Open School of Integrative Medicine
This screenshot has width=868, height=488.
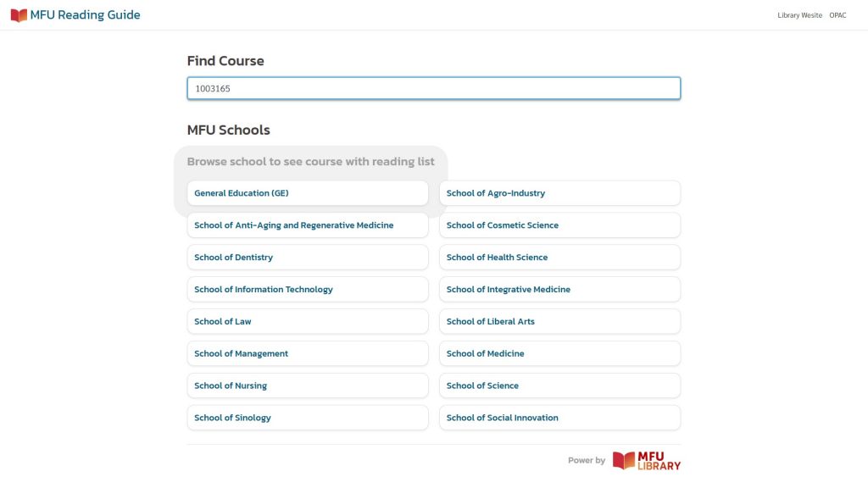pos(559,290)
